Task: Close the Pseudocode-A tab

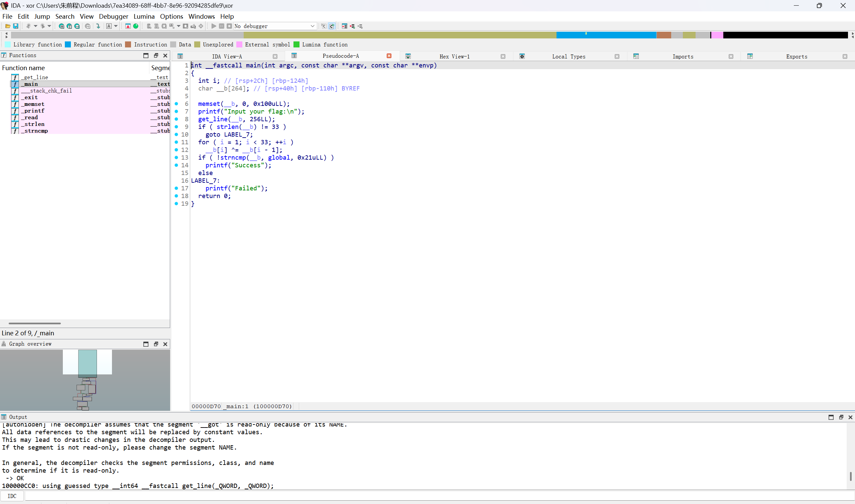Action: [389, 56]
